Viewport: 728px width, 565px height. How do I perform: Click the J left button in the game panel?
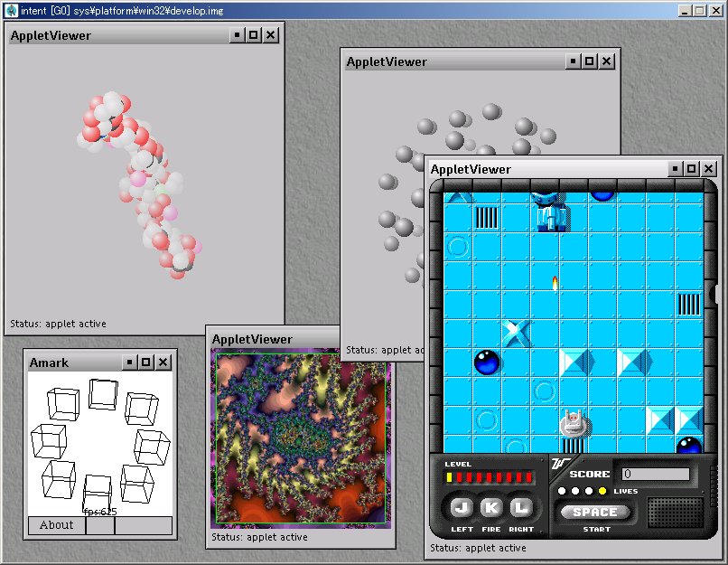pos(461,508)
